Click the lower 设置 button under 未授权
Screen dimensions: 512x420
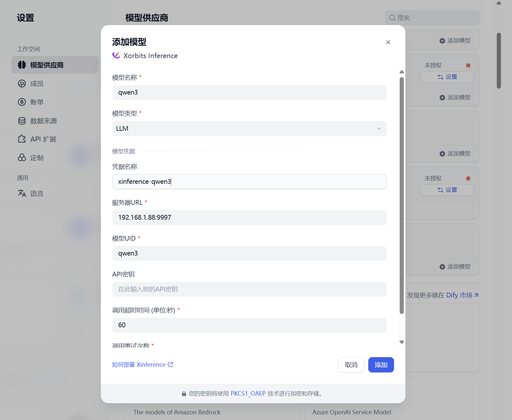tap(447, 190)
